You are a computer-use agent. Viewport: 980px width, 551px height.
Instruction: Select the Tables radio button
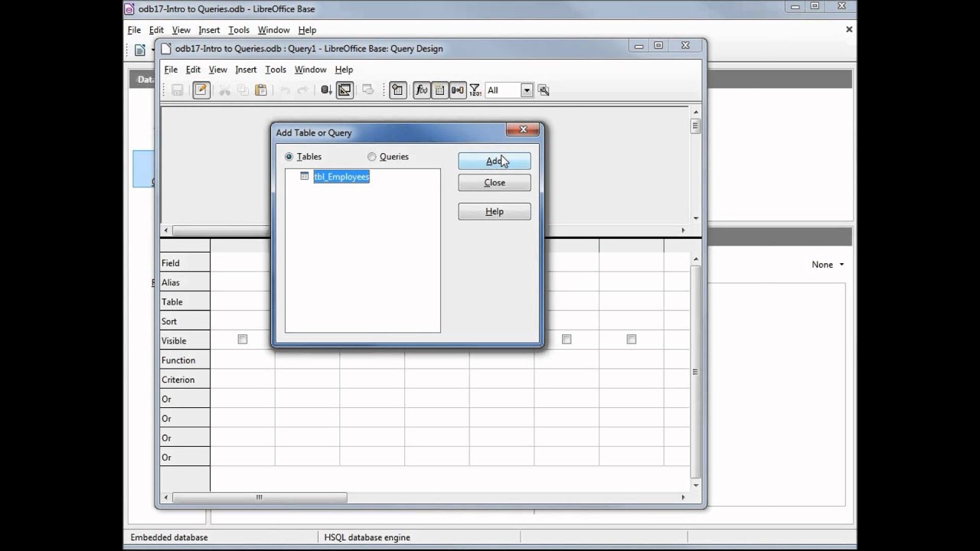click(289, 156)
